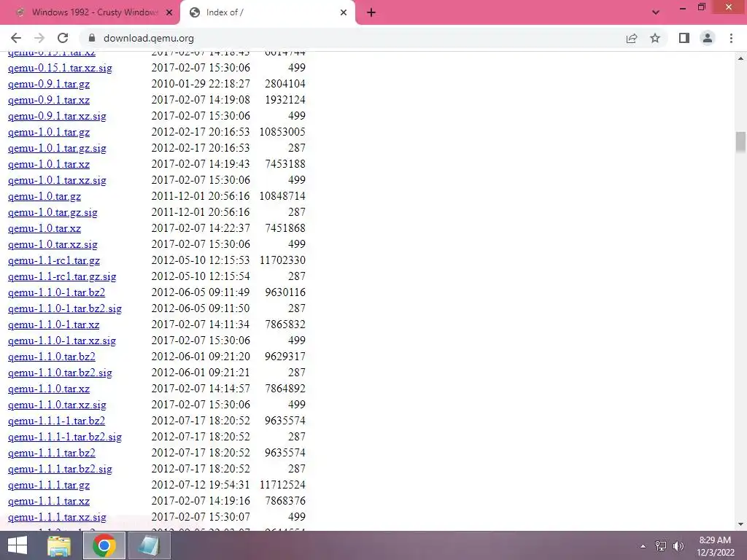Download qemu-1.1-rc1.tar.gz
This screenshot has height=560, width=747.
tap(54, 261)
